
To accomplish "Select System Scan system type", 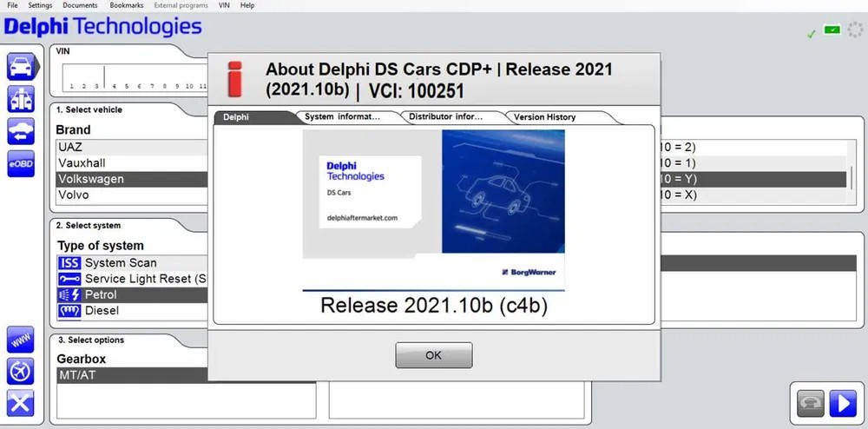I will coord(132,263).
